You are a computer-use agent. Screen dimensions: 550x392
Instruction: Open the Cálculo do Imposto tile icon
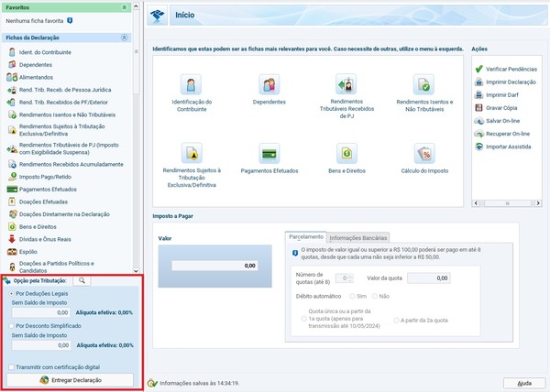(423, 153)
